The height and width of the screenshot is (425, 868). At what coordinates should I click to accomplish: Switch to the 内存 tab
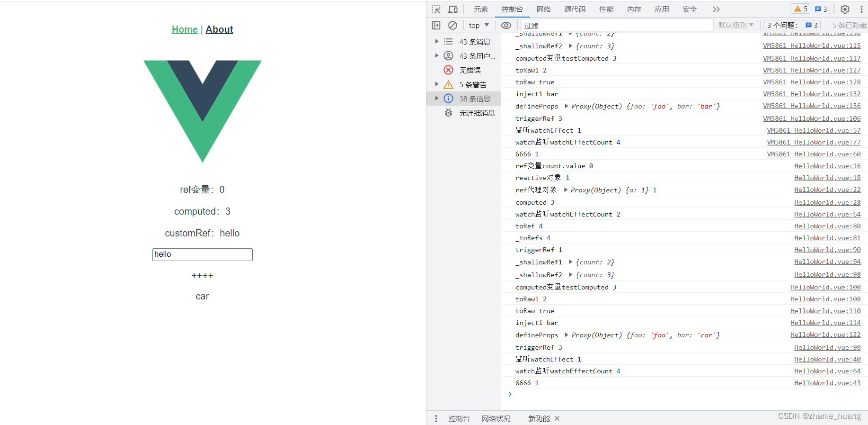[x=634, y=9]
